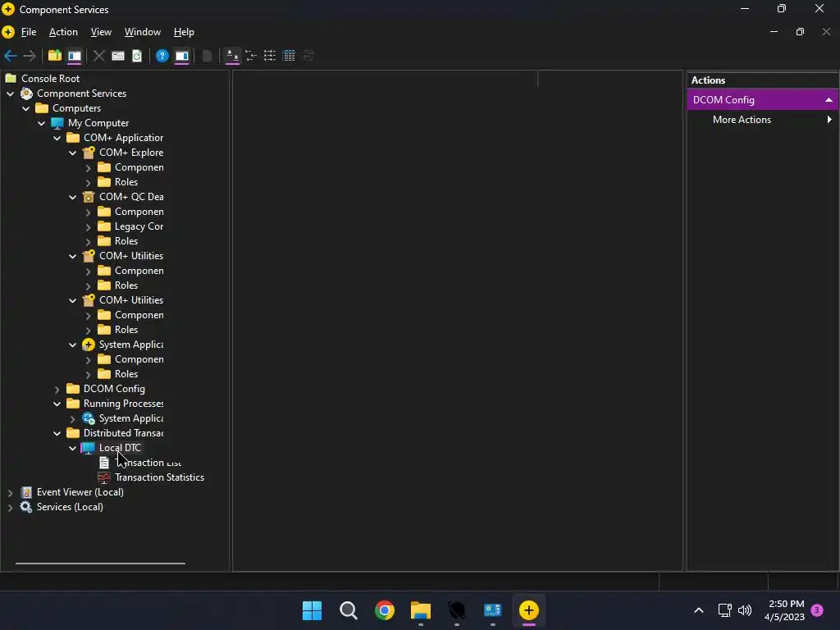Open the Help menu
Screen dimensions: 840x630
pos(184,32)
